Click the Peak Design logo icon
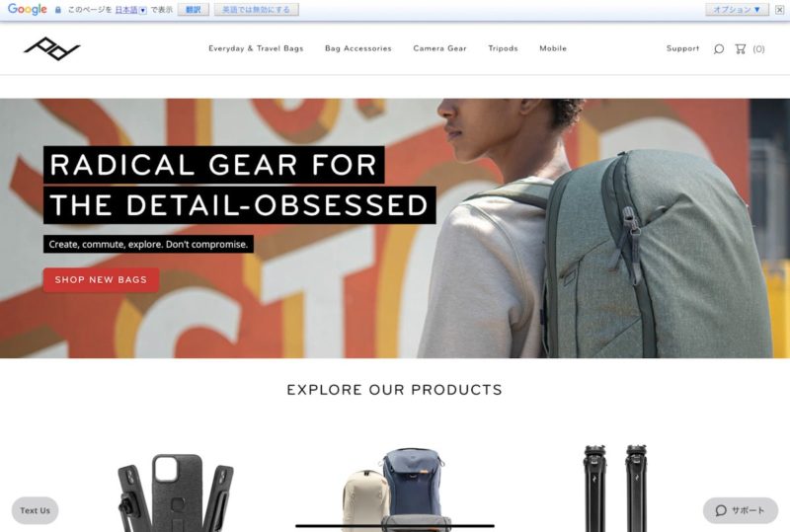This screenshot has width=790, height=532. tap(52, 48)
